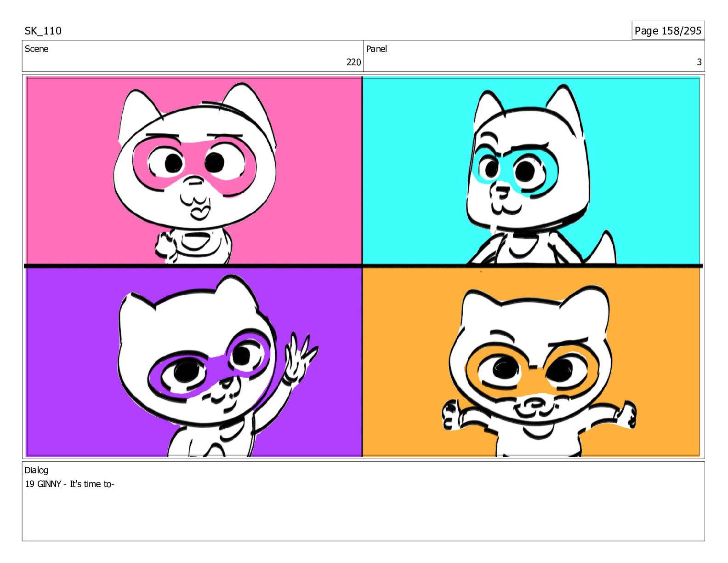This screenshot has width=728, height=563.
Task: Select the cyan background cat panel
Action: [531, 171]
